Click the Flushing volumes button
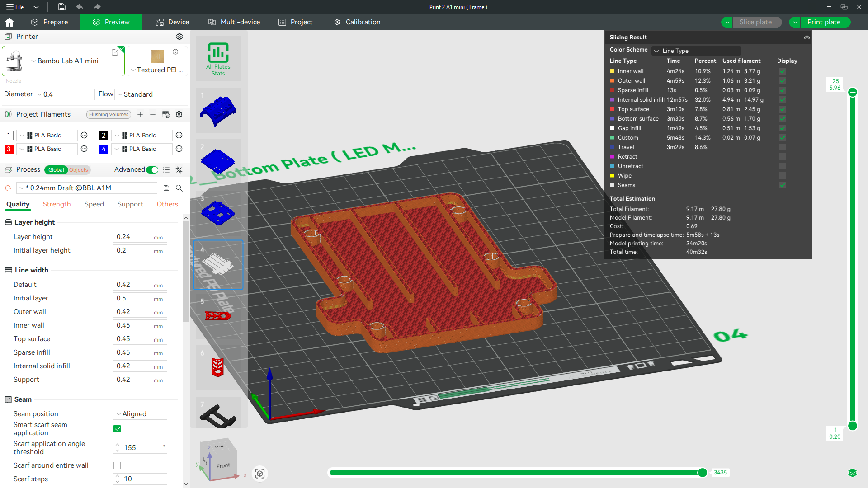This screenshot has width=868, height=488. 108,114
